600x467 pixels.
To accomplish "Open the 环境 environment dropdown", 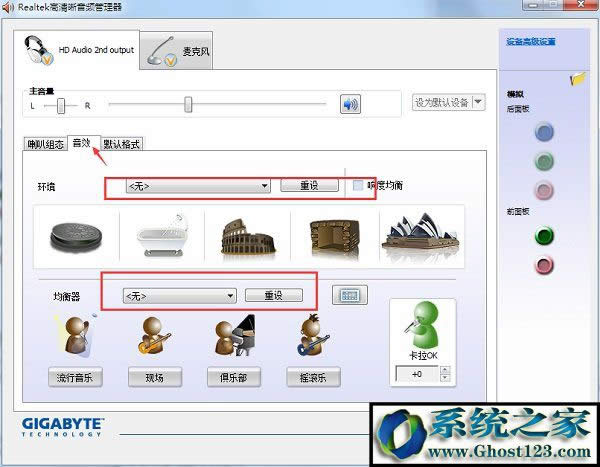I will pyautogui.click(x=198, y=186).
